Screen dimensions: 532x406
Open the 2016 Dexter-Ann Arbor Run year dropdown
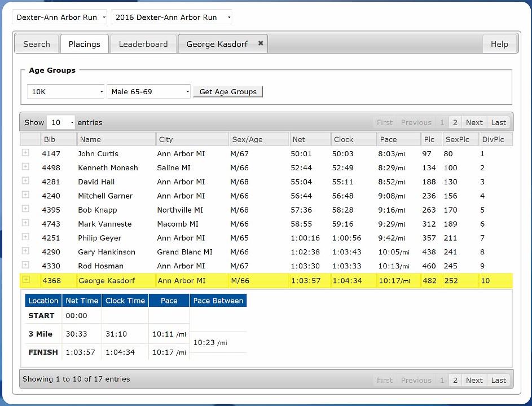click(172, 17)
